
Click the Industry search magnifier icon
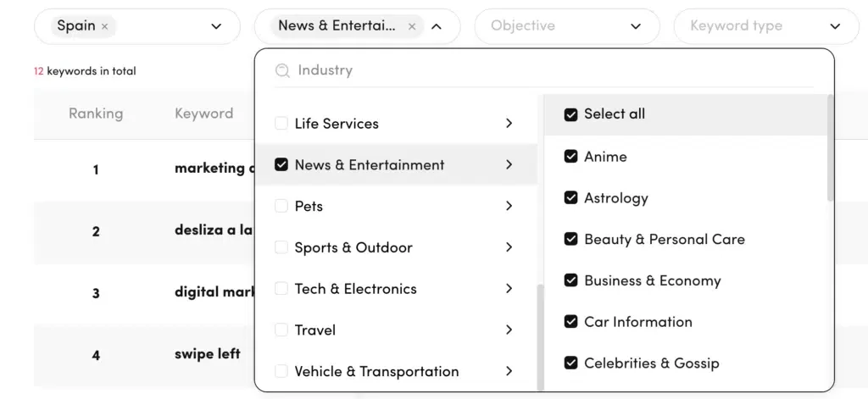pyautogui.click(x=282, y=70)
